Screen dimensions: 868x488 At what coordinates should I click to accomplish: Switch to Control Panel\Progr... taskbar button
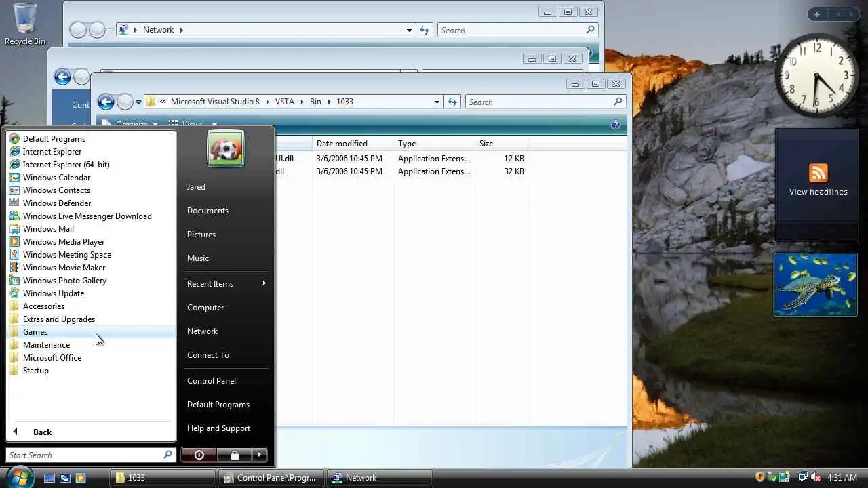[x=271, y=478]
